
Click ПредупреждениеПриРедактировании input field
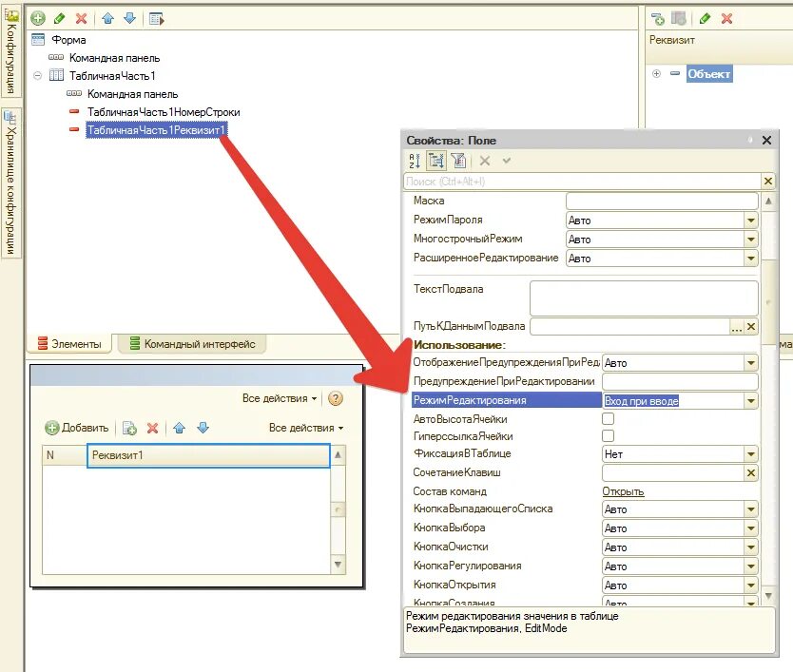point(680,381)
